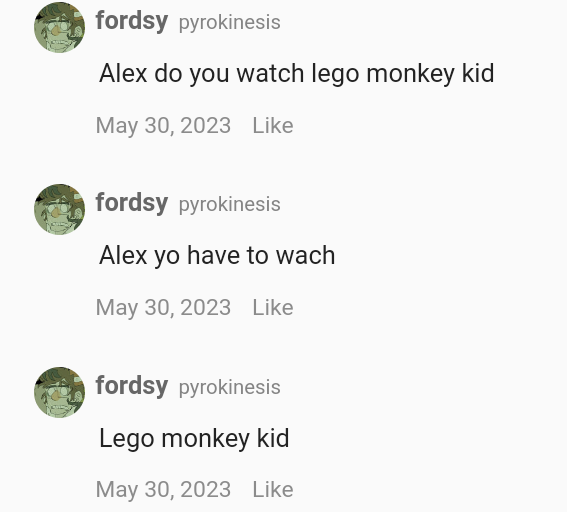Screen dimensions: 567x512
Task: Like the 'Alex do you watch' comment
Action: tap(273, 125)
